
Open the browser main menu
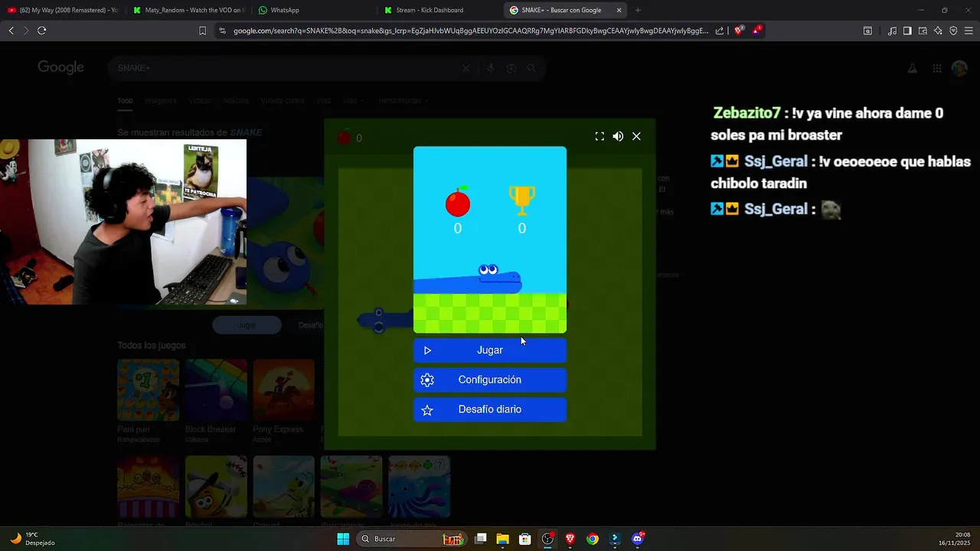pyautogui.click(x=969, y=31)
